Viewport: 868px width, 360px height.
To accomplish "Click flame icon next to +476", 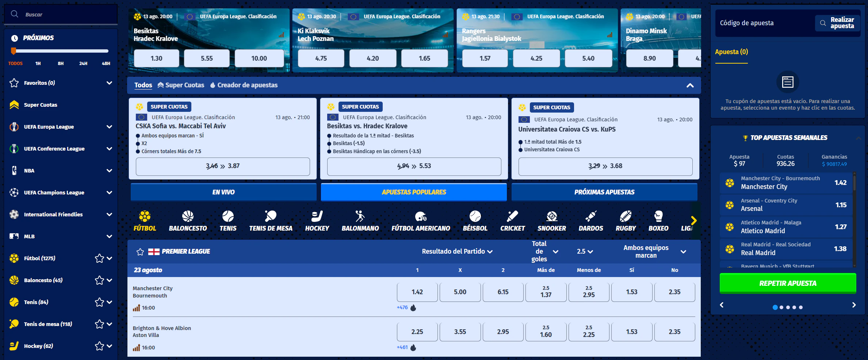I will click(413, 308).
